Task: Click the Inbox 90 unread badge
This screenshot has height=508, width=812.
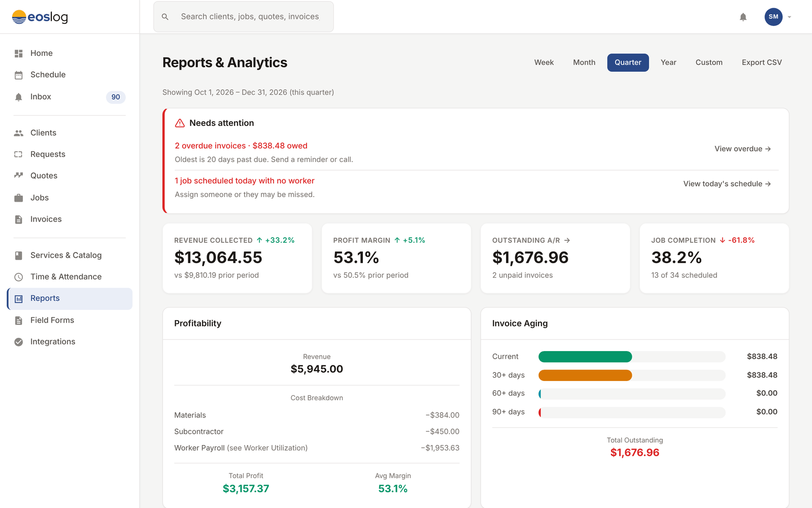Action: tap(116, 97)
